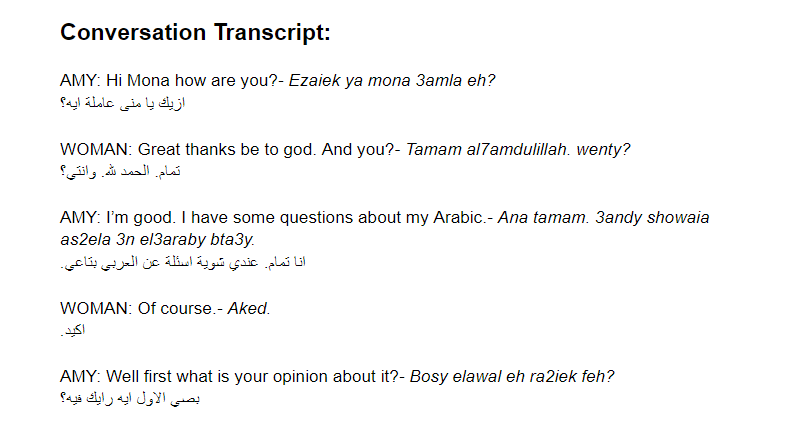Screen dimensions: 793x423
Task: Click the Arabic line under Amy's greeting
Action: click(x=123, y=103)
